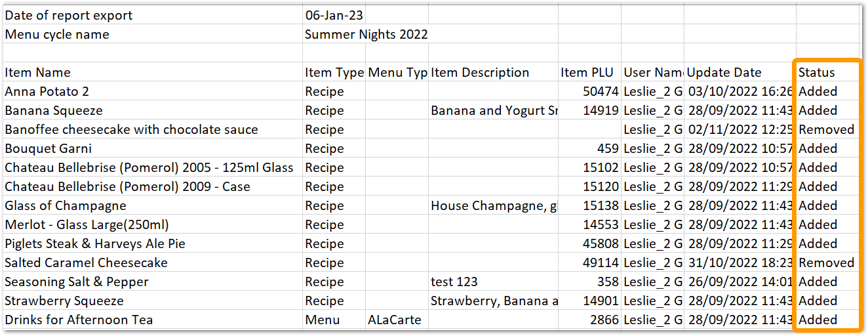Select the 'Update Date' header cell
The width and height of the screenshot is (868, 336).
click(x=740, y=72)
